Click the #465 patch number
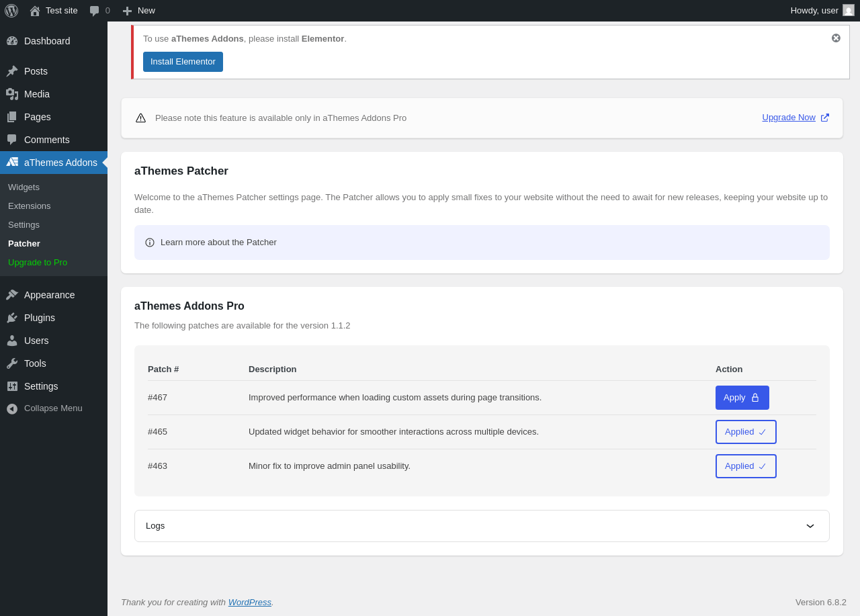The height and width of the screenshot is (616, 860). [x=157, y=432]
